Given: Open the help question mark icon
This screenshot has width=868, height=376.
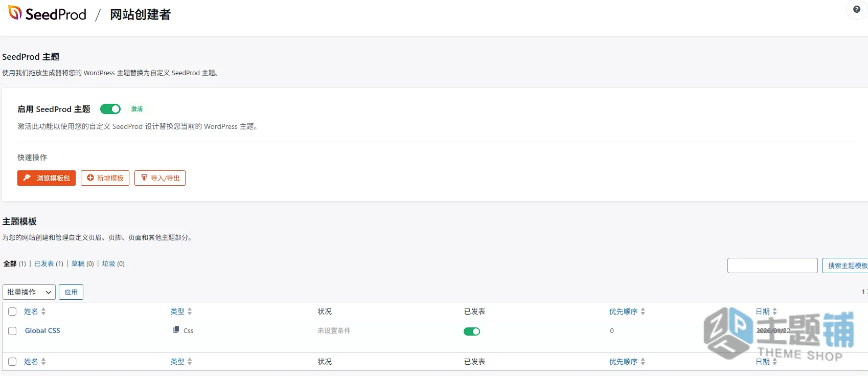Looking at the screenshot, I should click(857, 9).
